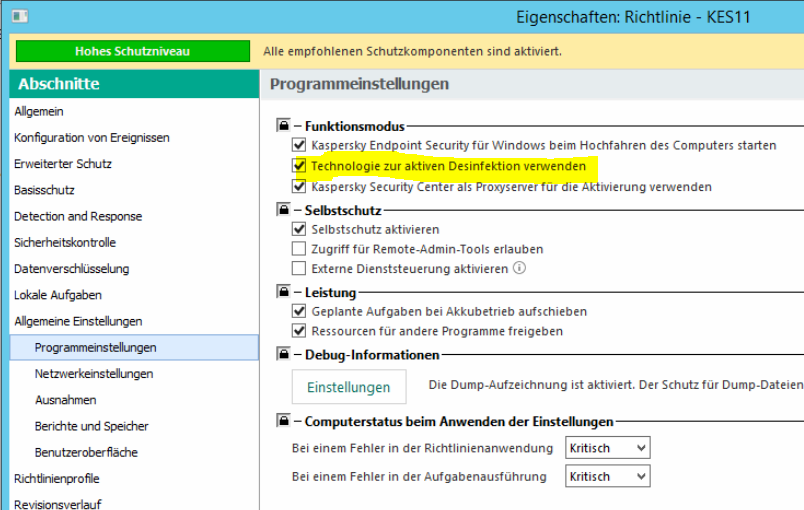The width and height of the screenshot is (804, 510).
Task: Toggle the Selbstschutz section lock icon
Action: (x=284, y=209)
